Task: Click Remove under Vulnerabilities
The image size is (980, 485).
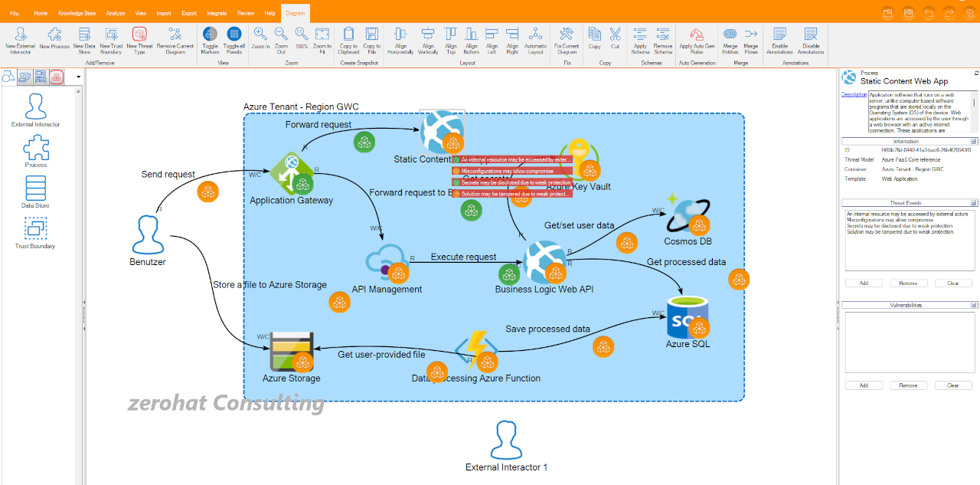Action: tap(908, 385)
